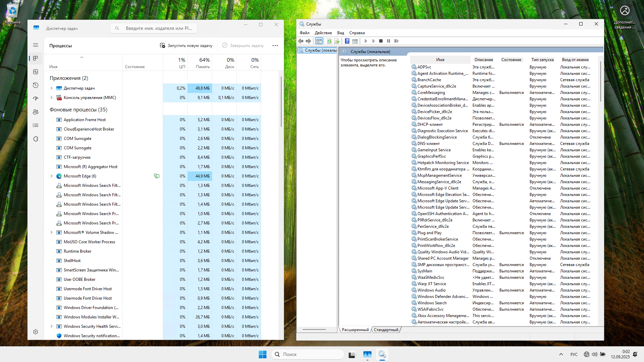Click the Refresh icon in the Services toolbar

pyautogui.click(x=329, y=41)
